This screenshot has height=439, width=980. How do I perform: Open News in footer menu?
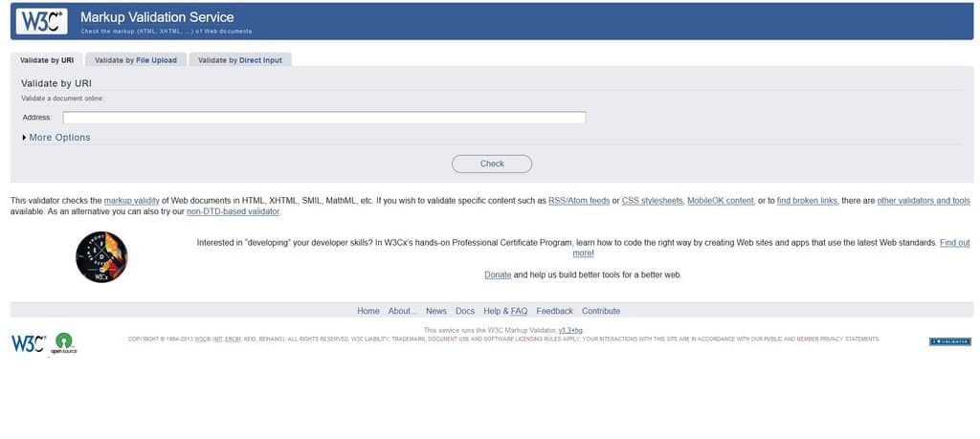tap(436, 311)
